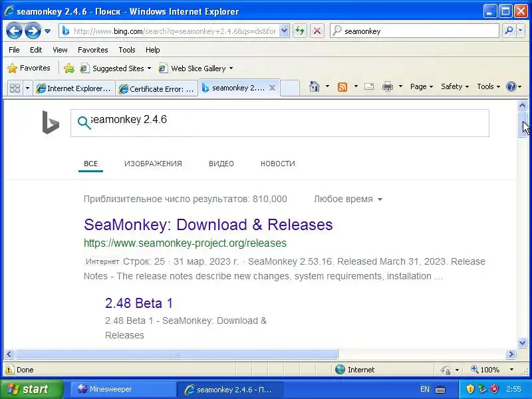
Task: Click the vertical scrollbar down arrow
Action: click(x=522, y=343)
